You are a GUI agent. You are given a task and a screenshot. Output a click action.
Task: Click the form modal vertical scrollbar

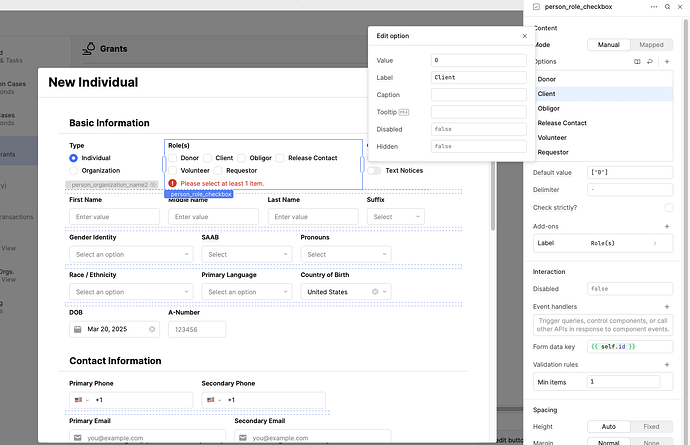(x=493, y=196)
